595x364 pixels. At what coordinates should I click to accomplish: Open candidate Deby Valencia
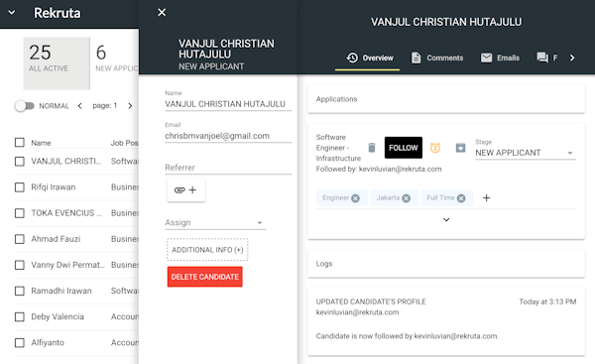pyautogui.click(x=58, y=316)
